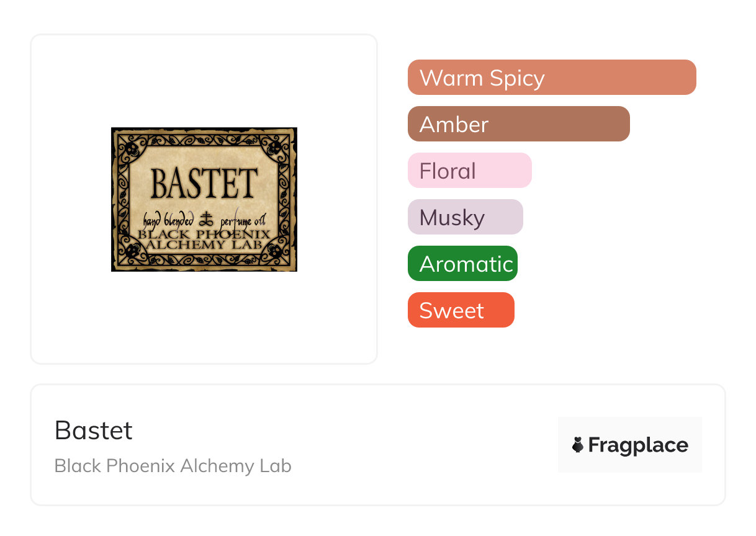
Task: Select the Warm Spicy accord bar
Action: 551,78
